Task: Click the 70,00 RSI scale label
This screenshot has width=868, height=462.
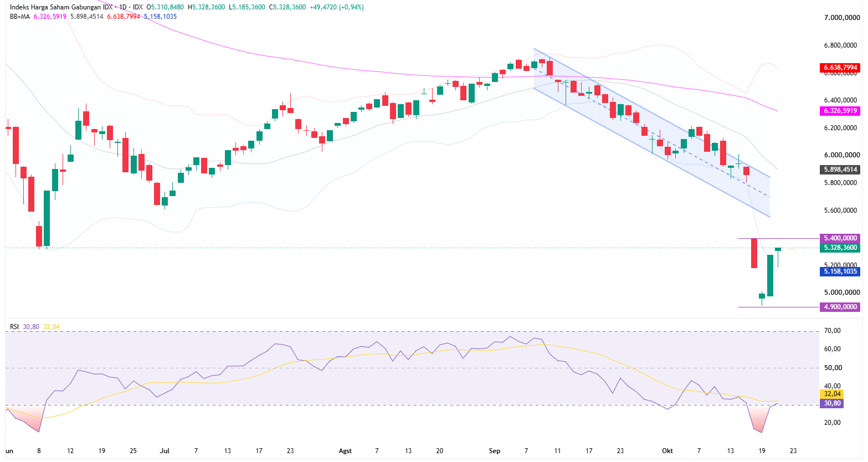Action: tap(833, 331)
